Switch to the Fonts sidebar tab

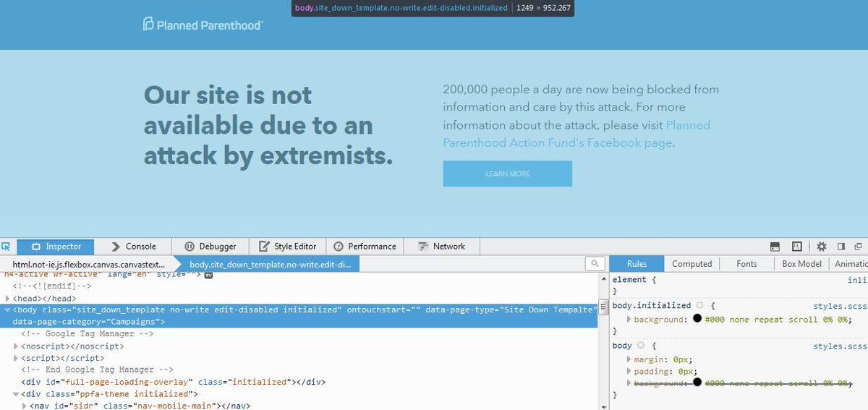746,264
